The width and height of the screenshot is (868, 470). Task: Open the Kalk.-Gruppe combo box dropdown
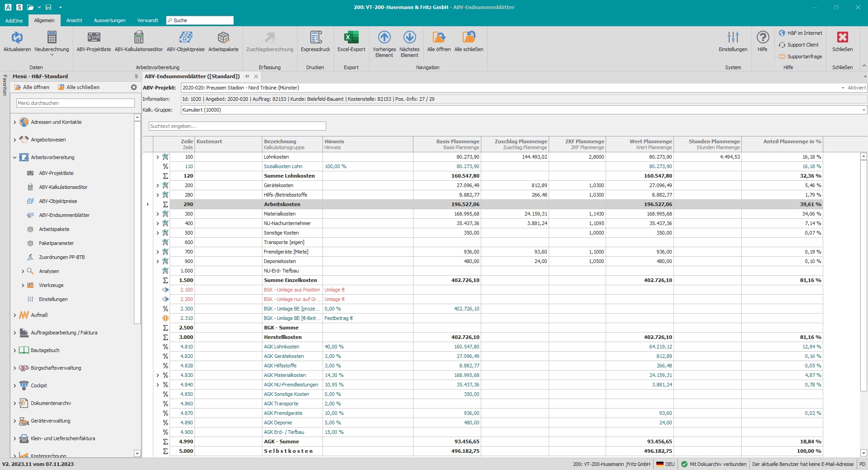(x=863, y=110)
